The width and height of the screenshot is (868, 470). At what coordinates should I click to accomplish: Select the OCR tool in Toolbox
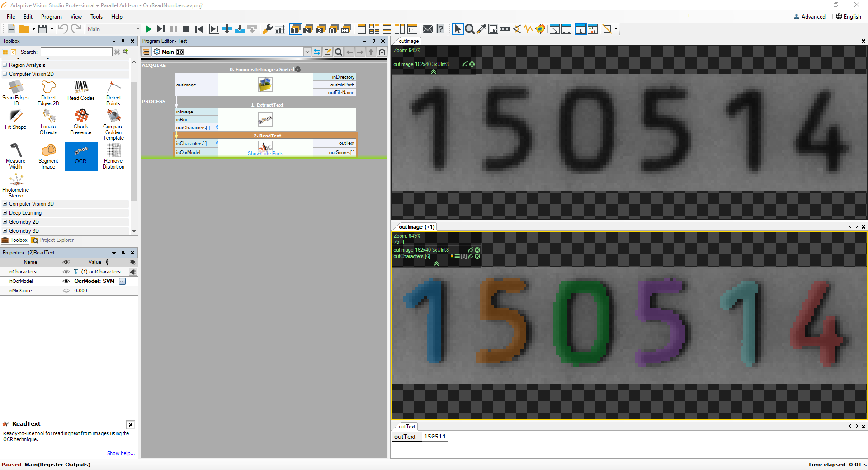[81, 156]
